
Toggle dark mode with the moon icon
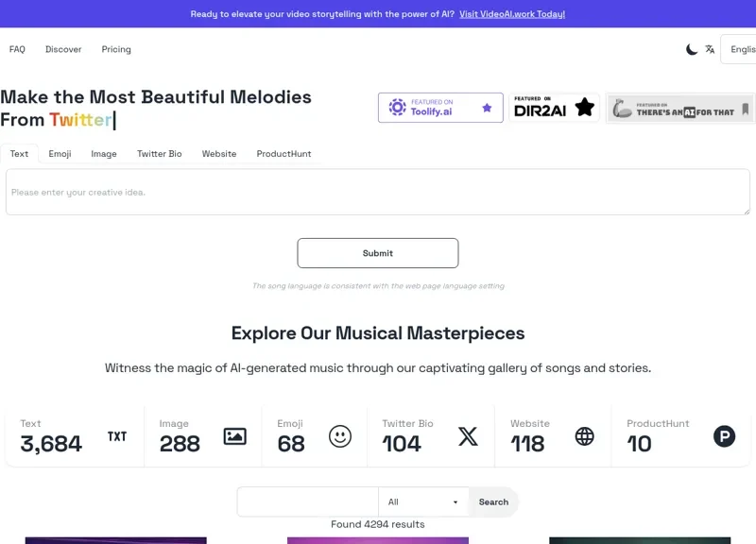(692, 49)
